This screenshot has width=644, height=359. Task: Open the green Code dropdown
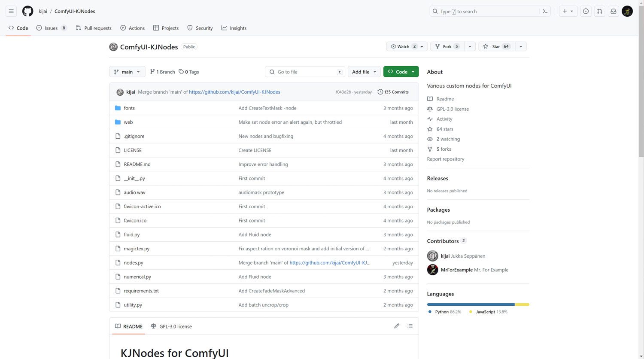[401, 72]
